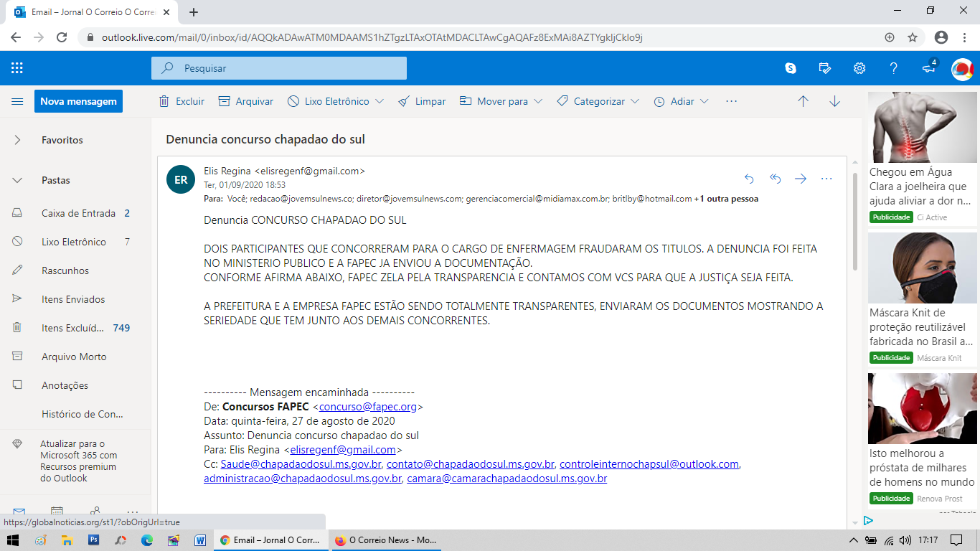Click camara@camarachapadaodosul.ms.gov.br link

(507, 479)
